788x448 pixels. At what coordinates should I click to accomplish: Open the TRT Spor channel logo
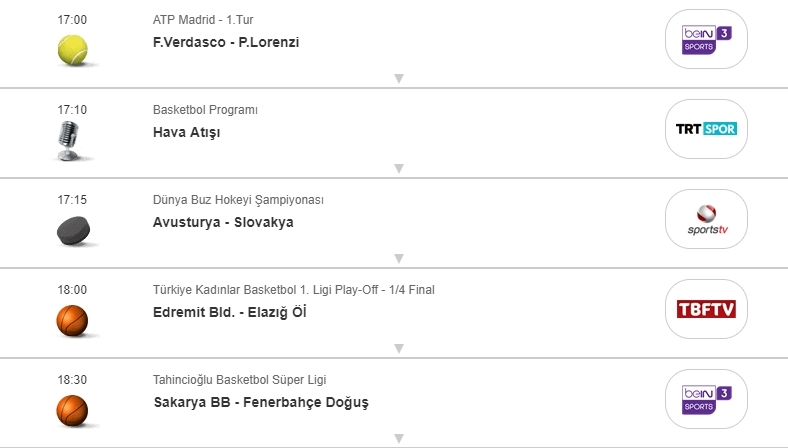tap(706, 130)
